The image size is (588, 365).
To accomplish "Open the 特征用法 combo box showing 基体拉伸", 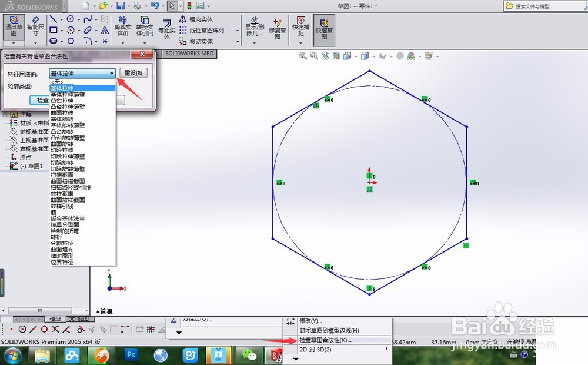I will click(x=82, y=73).
